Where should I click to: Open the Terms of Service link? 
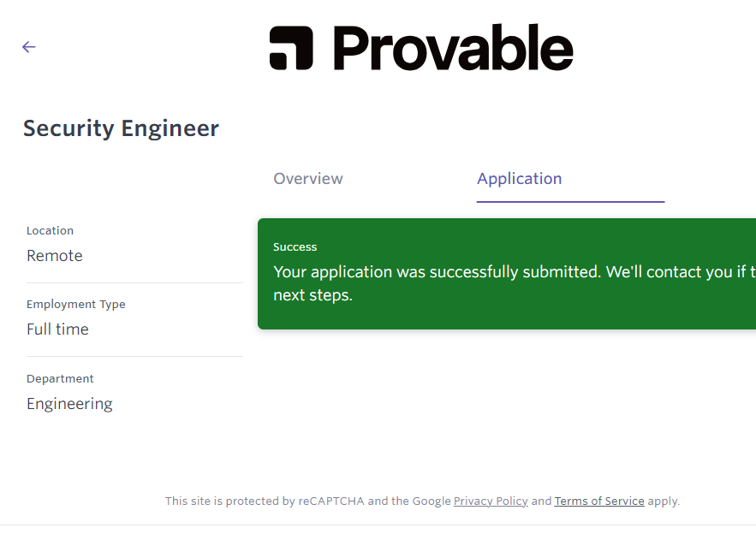(x=599, y=501)
